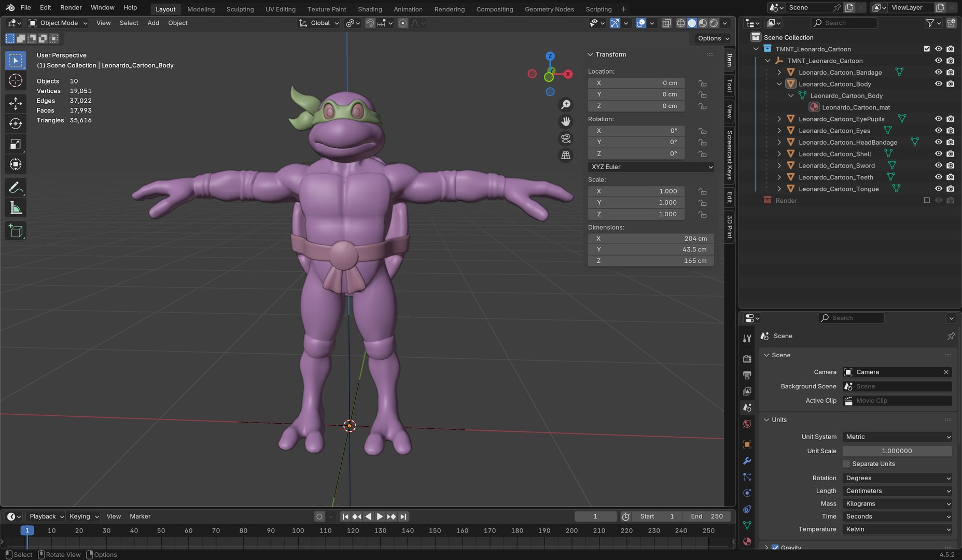Expand Leonardo_Cartoon_Eyes in the outliner
Image resolution: width=962 pixels, height=560 pixels.
pyautogui.click(x=779, y=131)
